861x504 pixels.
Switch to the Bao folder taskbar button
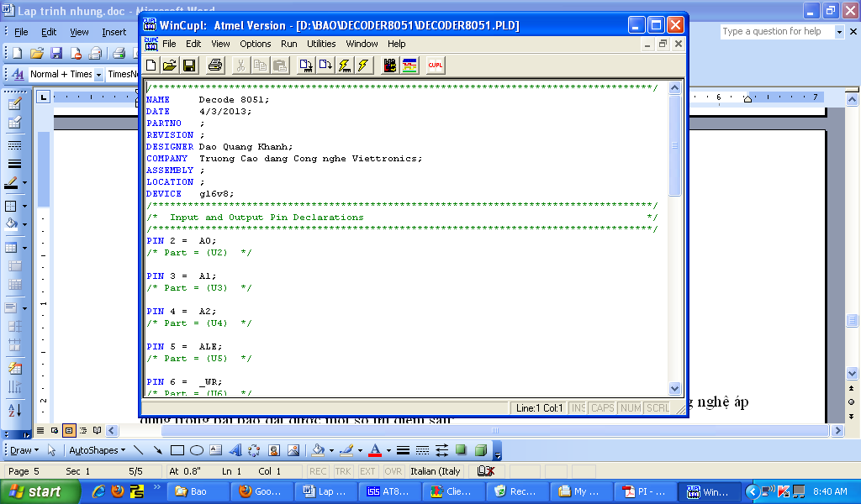[x=197, y=491]
